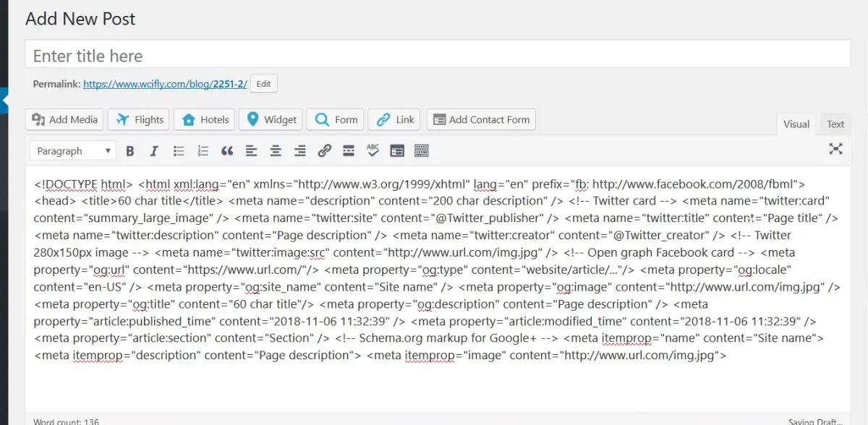Click the 'Word count: 136' text

66,421
